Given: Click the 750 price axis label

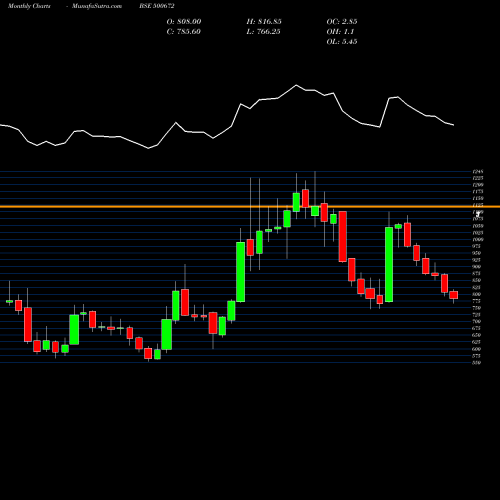Looking at the screenshot, I should pos(477,308).
